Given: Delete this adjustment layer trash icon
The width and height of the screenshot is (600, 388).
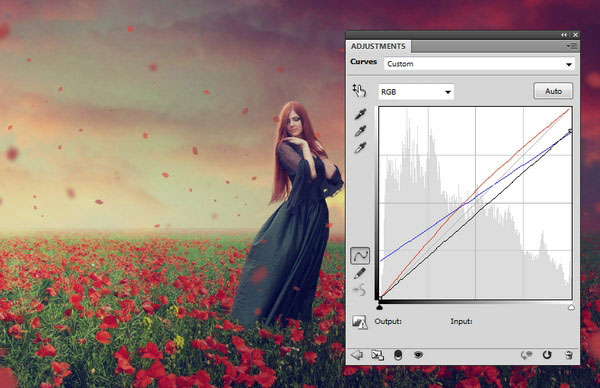Looking at the screenshot, I should pyautogui.click(x=569, y=355).
